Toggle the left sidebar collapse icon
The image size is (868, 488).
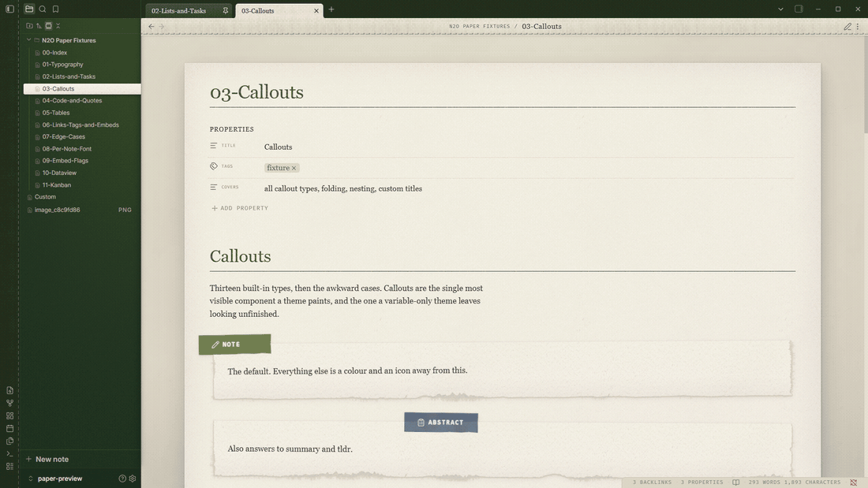point(9,9)
